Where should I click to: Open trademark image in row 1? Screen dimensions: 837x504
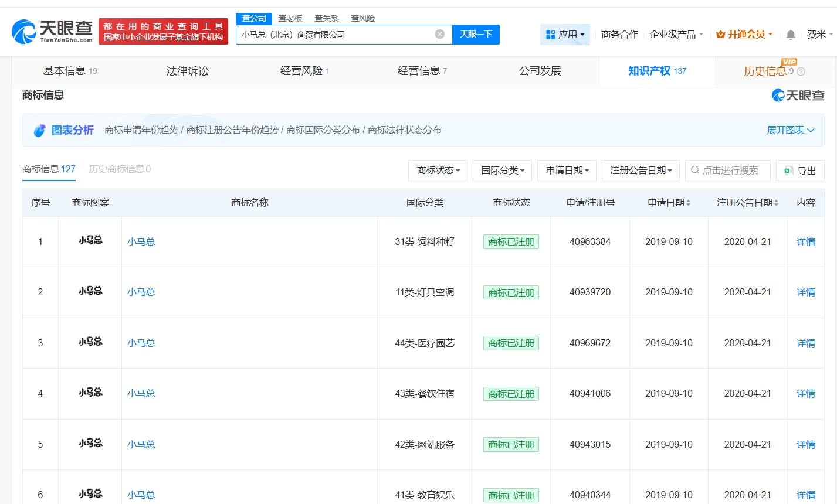90,240
